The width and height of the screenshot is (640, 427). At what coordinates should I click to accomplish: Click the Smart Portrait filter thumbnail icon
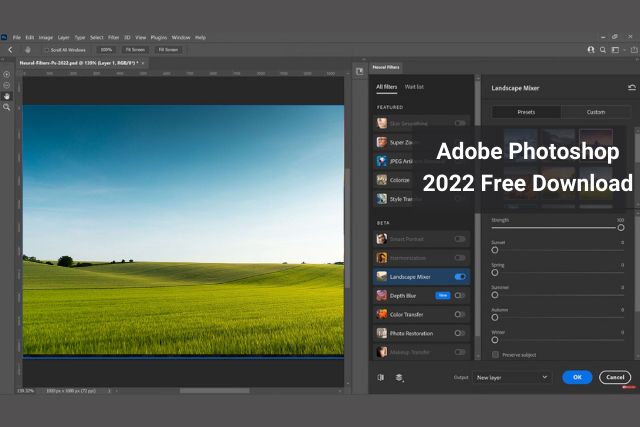[382, 239]
